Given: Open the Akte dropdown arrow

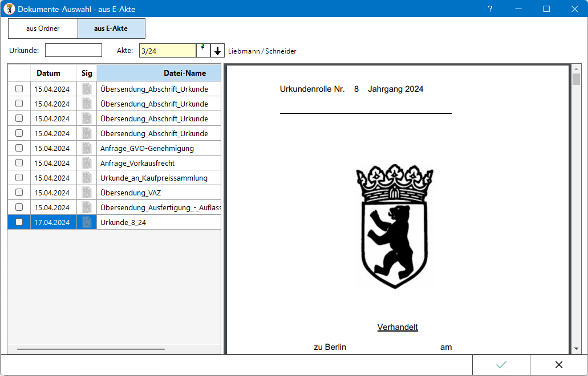Looking at the screenshot, I should 217,51.
